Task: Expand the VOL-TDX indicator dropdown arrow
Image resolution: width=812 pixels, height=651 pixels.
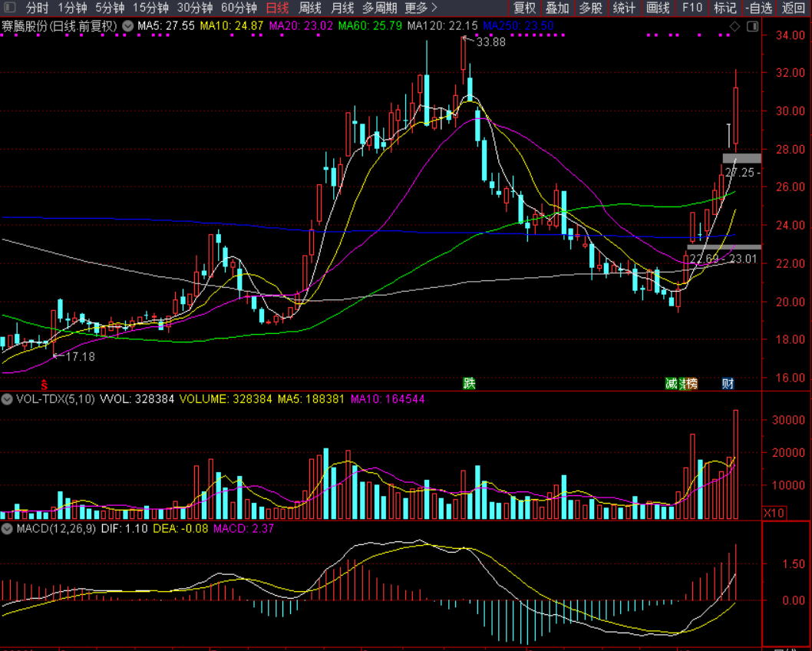Action: (6, 399)
